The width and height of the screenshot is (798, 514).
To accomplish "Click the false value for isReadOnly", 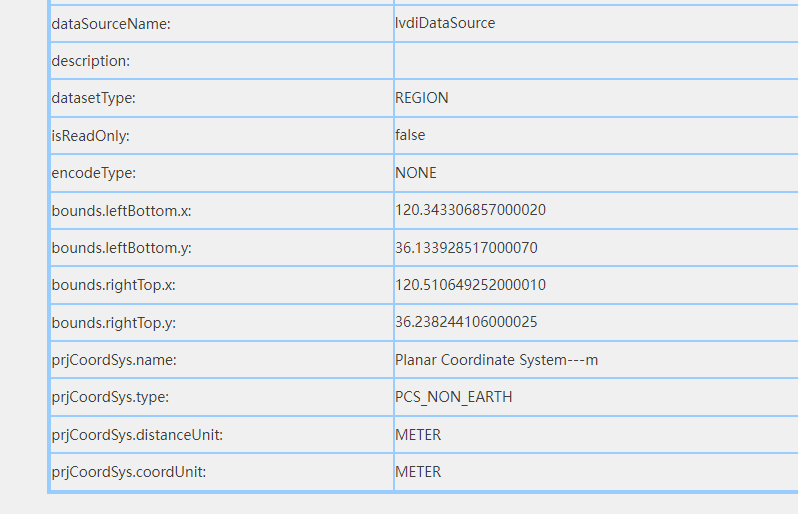I will (x=410, y=135).
